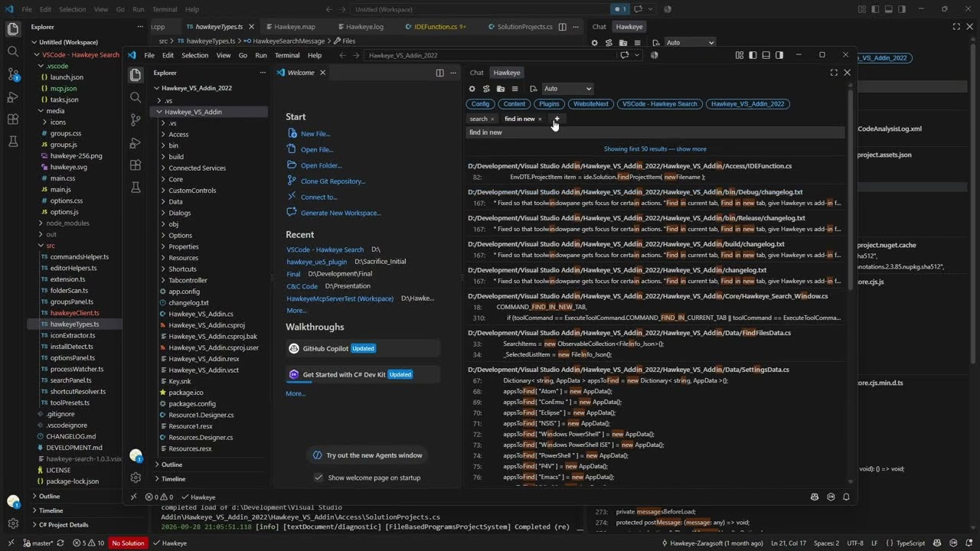Open the Selection menu in back window
Screen dimensions: 980x551
tap(73, 9)
